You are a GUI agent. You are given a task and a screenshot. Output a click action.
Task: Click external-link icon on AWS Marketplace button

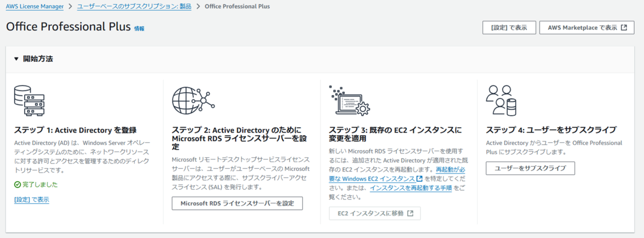click(x=624, y=28)
